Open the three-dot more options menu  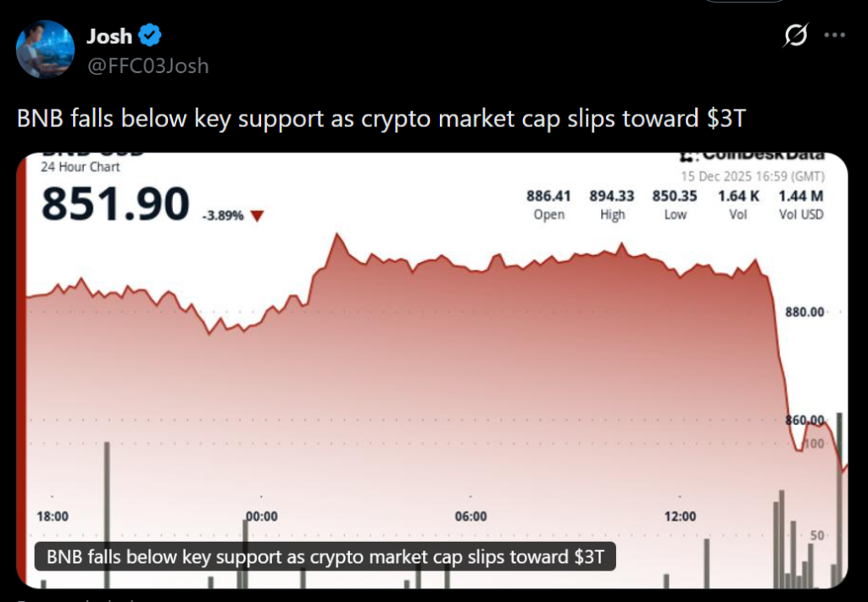pyautogui.click(x=835, y=36)
